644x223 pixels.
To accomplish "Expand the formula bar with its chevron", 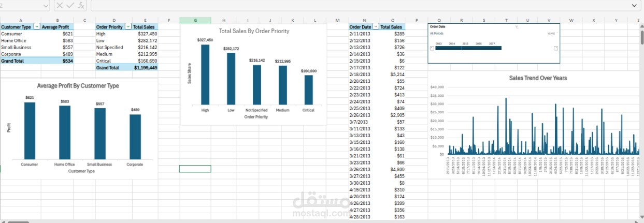I will pyautogui.click(x=635, y=5).
